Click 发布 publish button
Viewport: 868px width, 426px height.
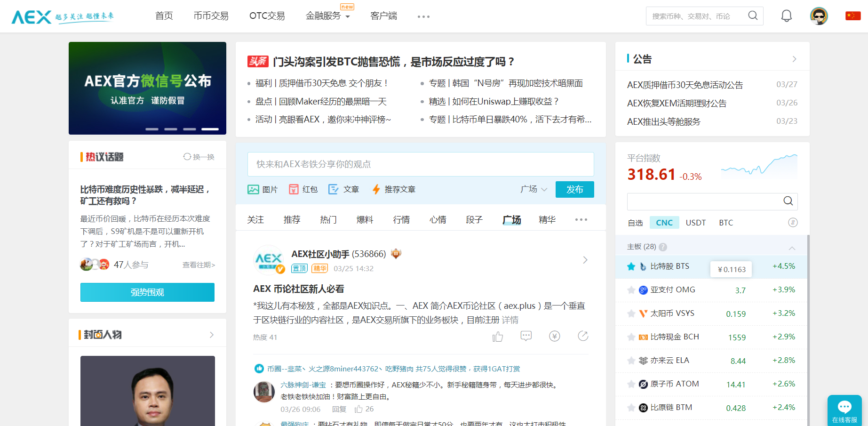coord(575,189)
